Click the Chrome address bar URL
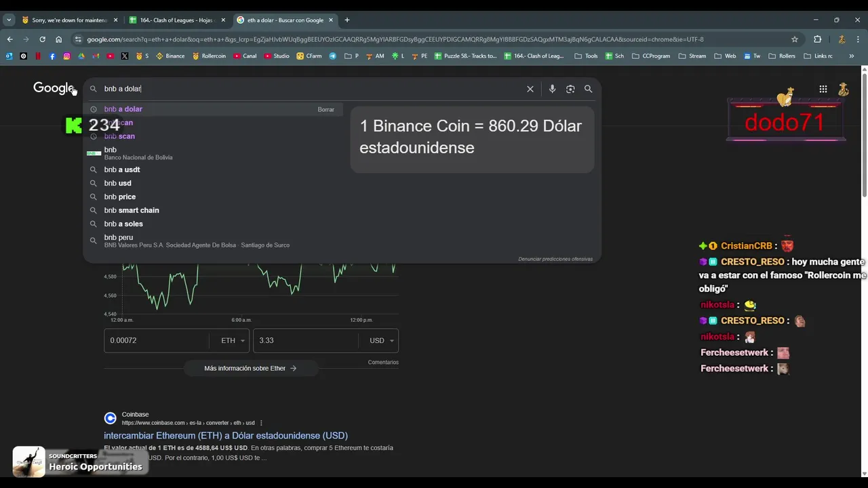Image resolution: width=868 pixels, height=488 pixels. [395, 39]
